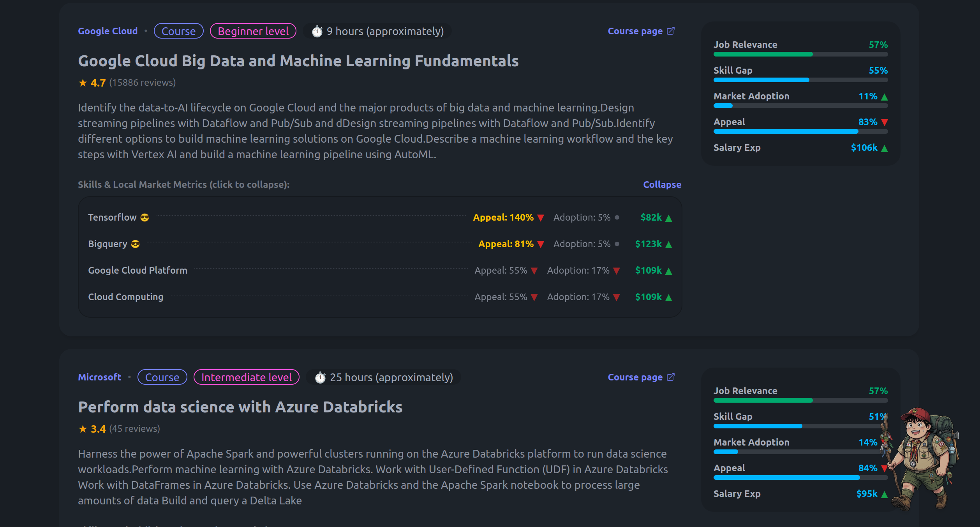Open the Google Cloud provider link
This screenshot has width=980, height=527.
point(108,31)
